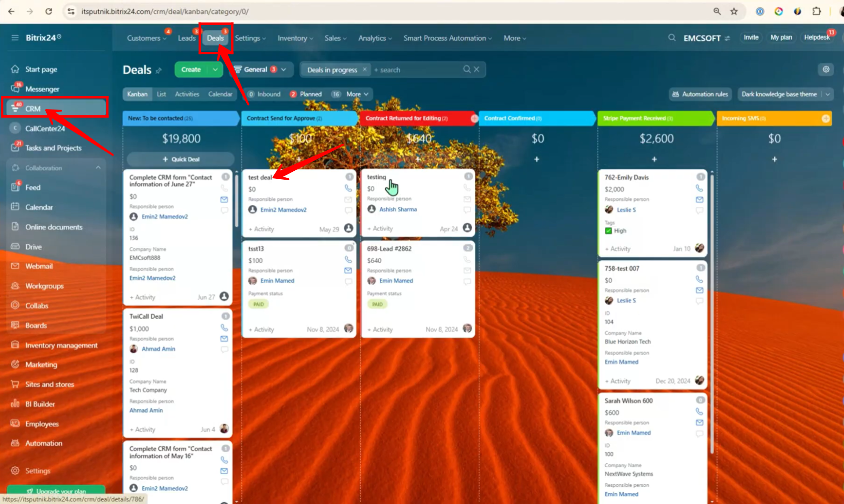
Task: Click the phone icon on '758-test 007' card
Action: point(699,279)
